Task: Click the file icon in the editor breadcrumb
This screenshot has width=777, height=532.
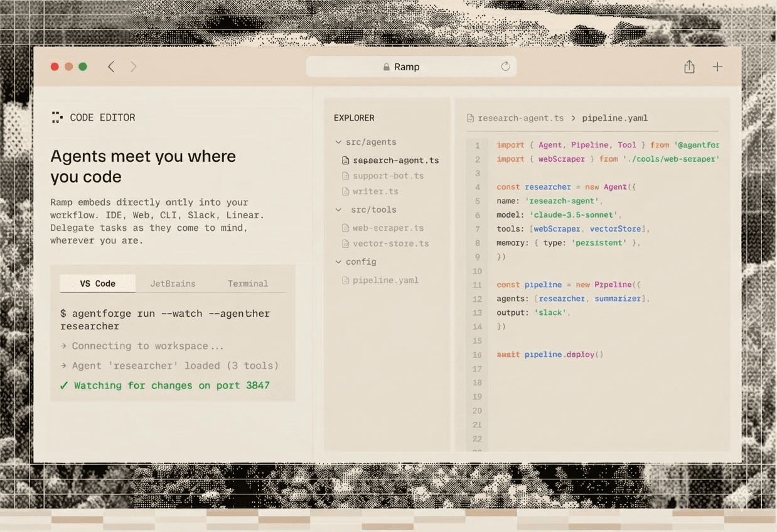Action: coord(471,118)
